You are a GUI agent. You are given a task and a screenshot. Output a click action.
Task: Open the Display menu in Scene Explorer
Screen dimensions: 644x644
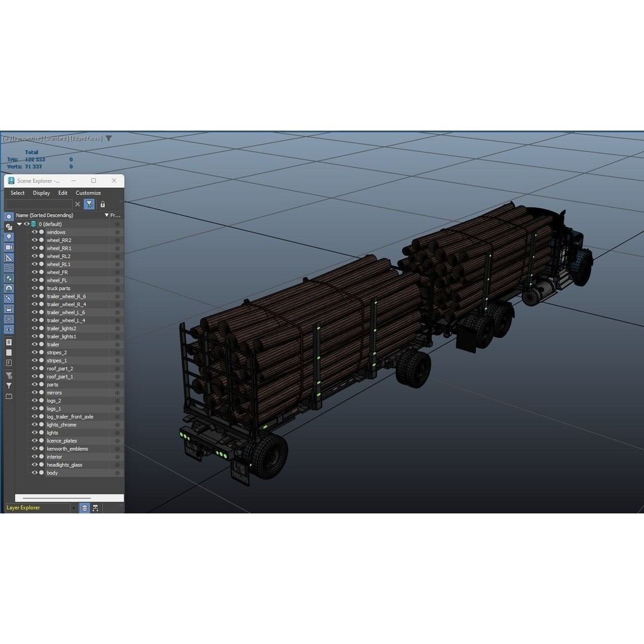click(x=41, y=193)
